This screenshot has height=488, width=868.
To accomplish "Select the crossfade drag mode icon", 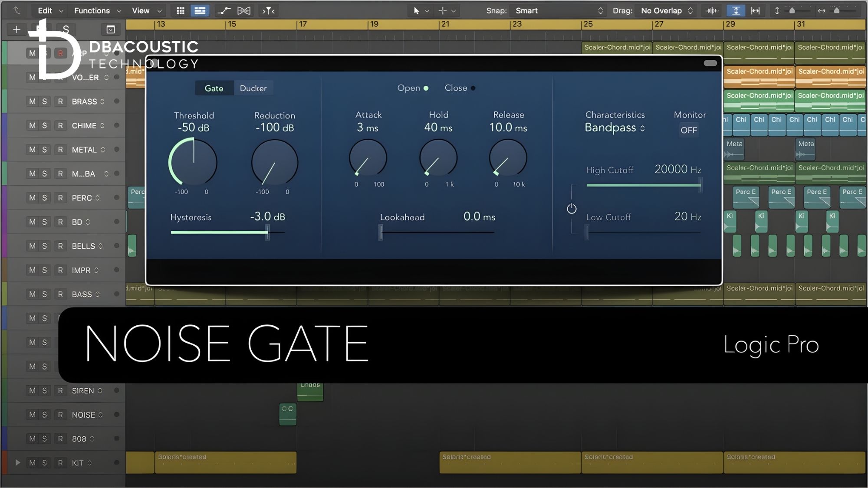I will pyautogui.click(x=244, y=10).
